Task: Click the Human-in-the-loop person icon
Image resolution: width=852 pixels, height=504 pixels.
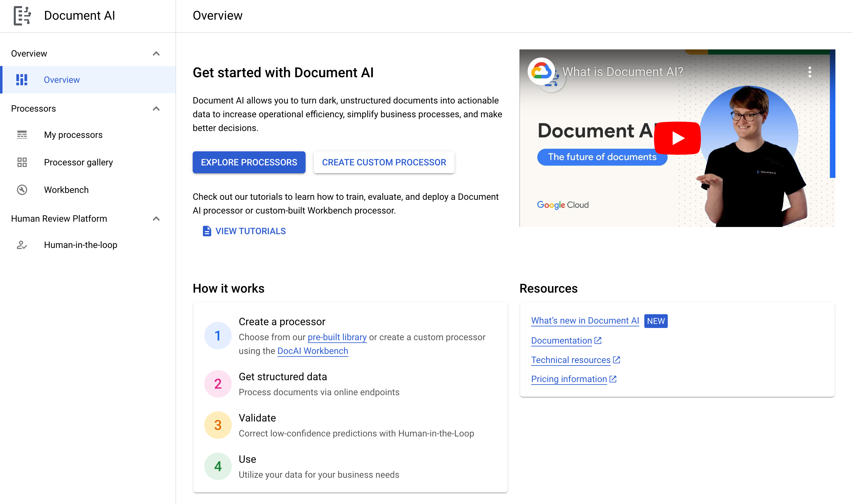Action: [x=22, y=245]
